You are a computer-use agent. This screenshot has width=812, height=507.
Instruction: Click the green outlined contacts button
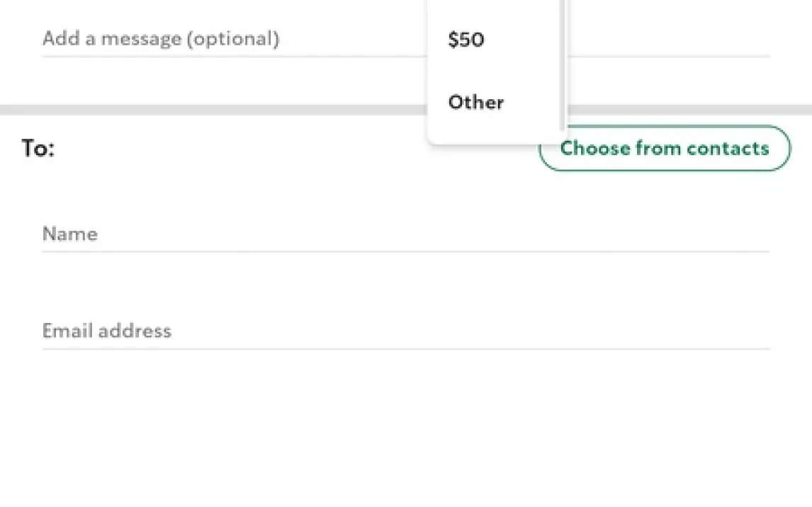click(x=664, y=149)
